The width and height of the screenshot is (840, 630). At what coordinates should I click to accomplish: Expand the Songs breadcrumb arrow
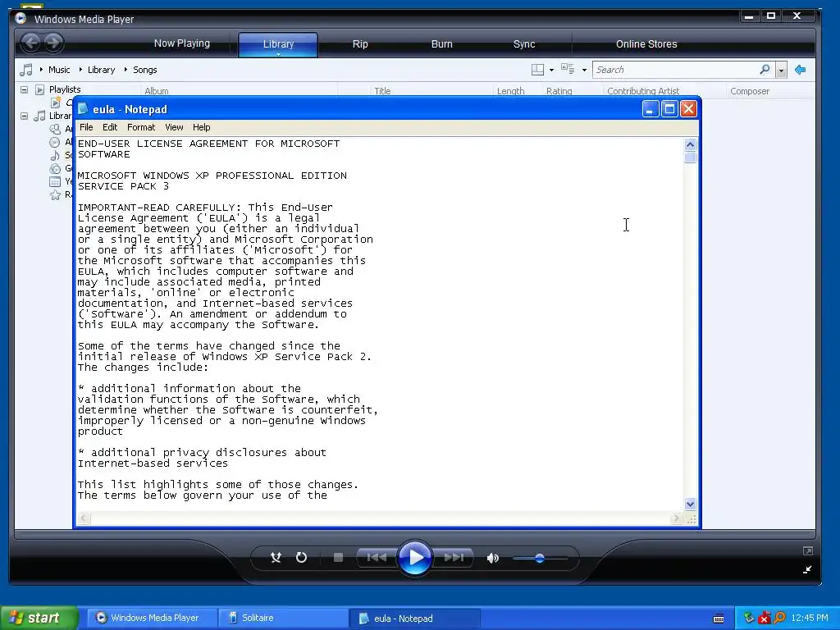coord(126,70)
